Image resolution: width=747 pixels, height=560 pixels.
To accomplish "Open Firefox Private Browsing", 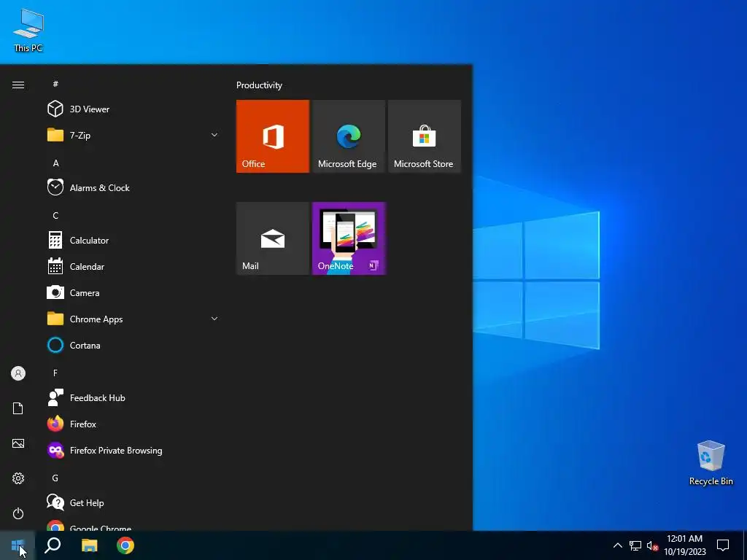I will point(133,451).
